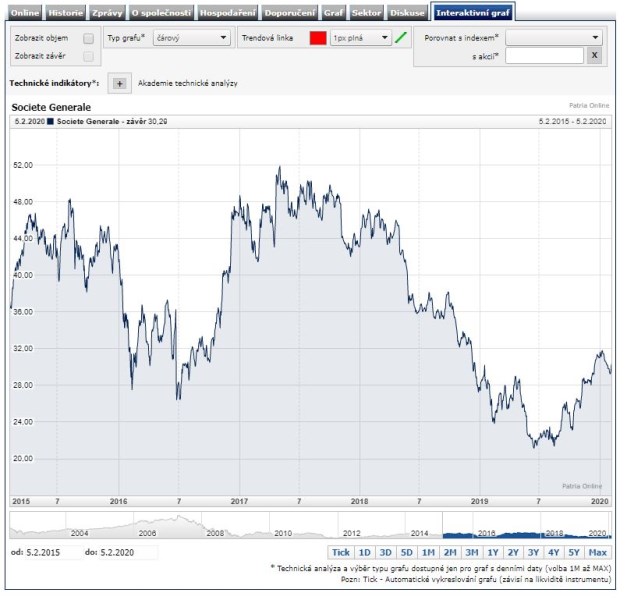Click the X button to clear comparison
The width and height of the screenshot is (627, 600).
point(594,56)
